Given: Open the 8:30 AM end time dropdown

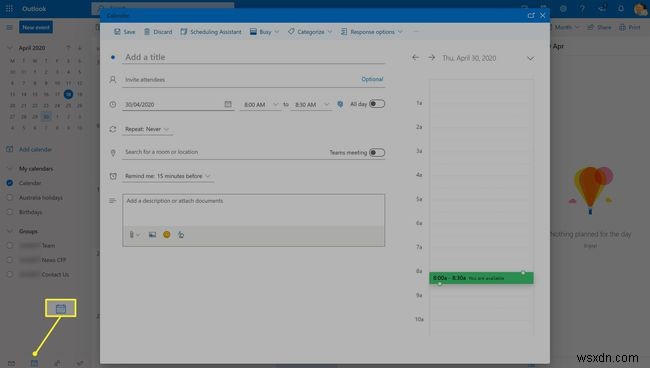Looking at the screenshot, I should 312,105.
